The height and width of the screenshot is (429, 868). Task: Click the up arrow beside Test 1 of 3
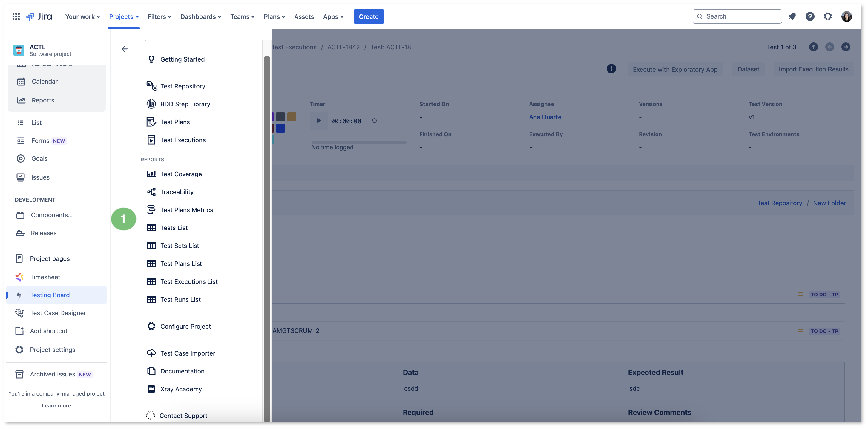point(813,47)
